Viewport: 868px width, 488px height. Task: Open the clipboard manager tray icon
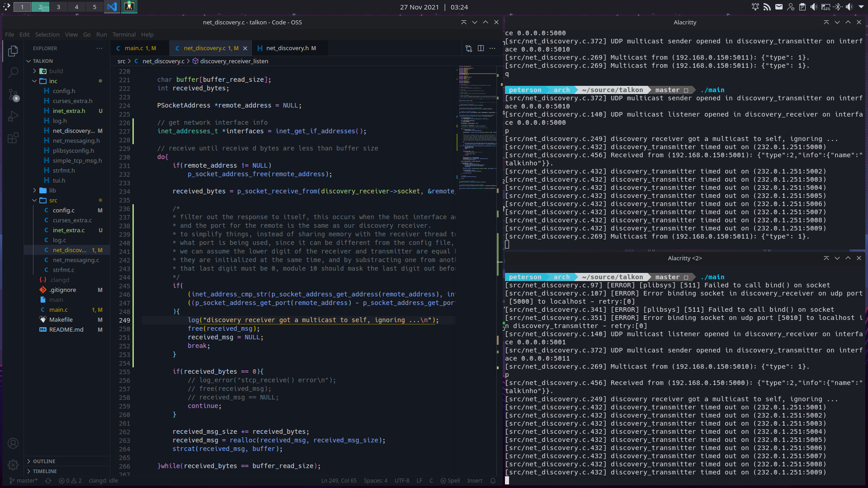pyautogui.click(x=802, y=7)
